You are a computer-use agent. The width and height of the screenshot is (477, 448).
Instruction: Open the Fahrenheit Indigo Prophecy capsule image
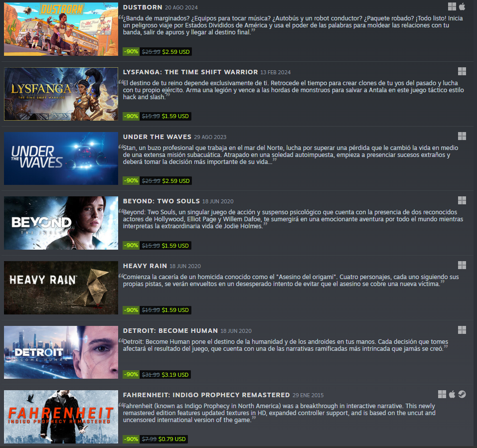pos(61,417)
